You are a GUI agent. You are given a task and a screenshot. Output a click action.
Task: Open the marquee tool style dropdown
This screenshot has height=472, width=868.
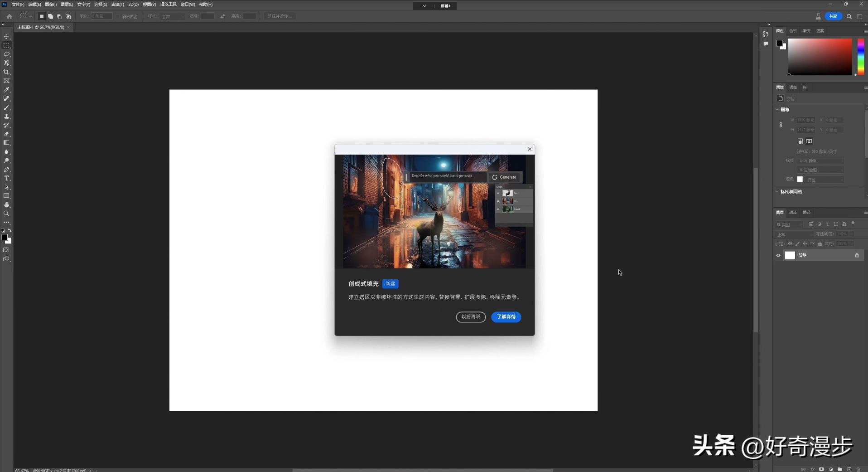click(172, 16)
